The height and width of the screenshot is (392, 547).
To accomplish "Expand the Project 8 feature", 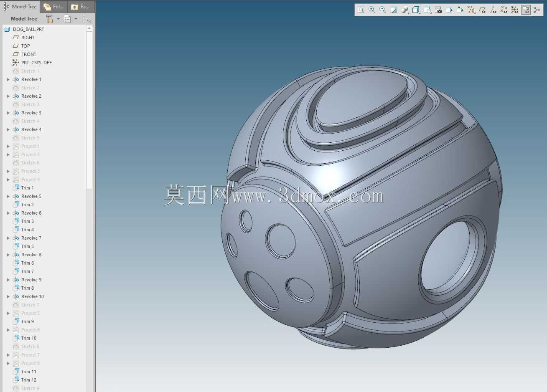I will pyautogui.click(x=8, y=363).
